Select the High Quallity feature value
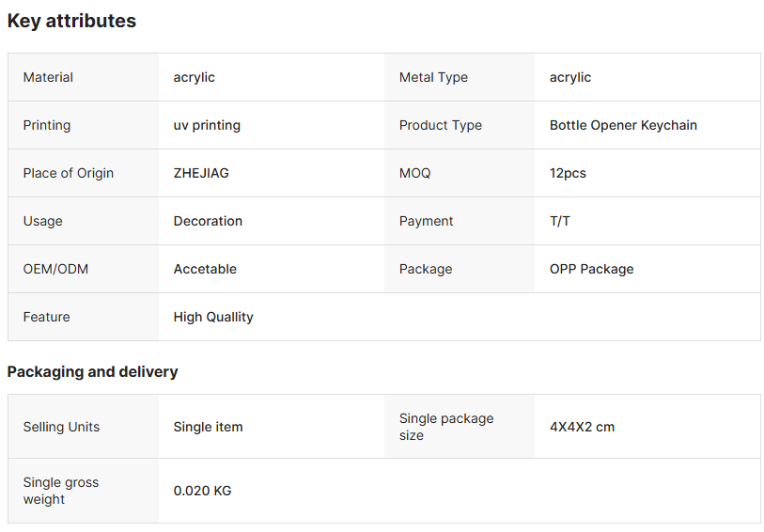 click(213, 317)
